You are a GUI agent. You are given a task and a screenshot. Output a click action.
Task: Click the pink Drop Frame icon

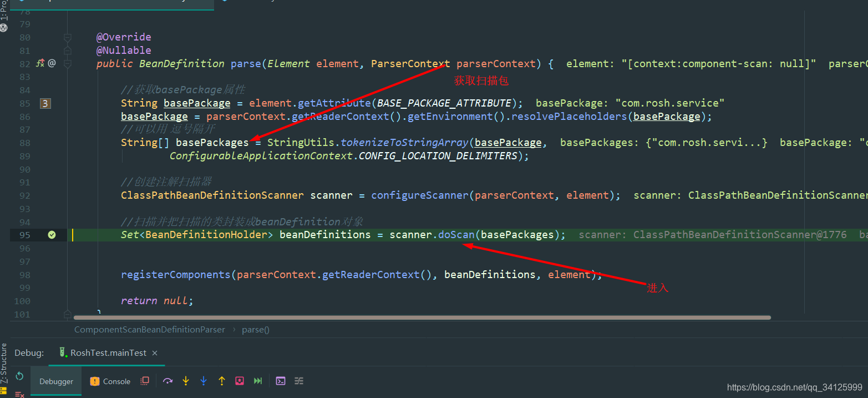(x=240, y=381)
